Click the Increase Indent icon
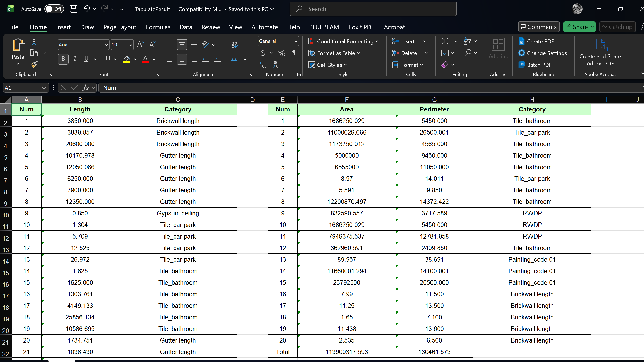 pos(217,59)
